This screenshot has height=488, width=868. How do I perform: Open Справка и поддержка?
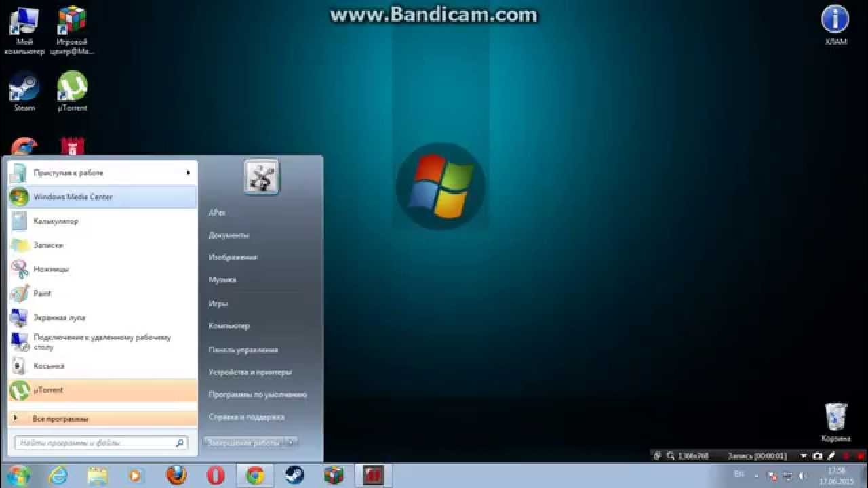pos(246,417)
